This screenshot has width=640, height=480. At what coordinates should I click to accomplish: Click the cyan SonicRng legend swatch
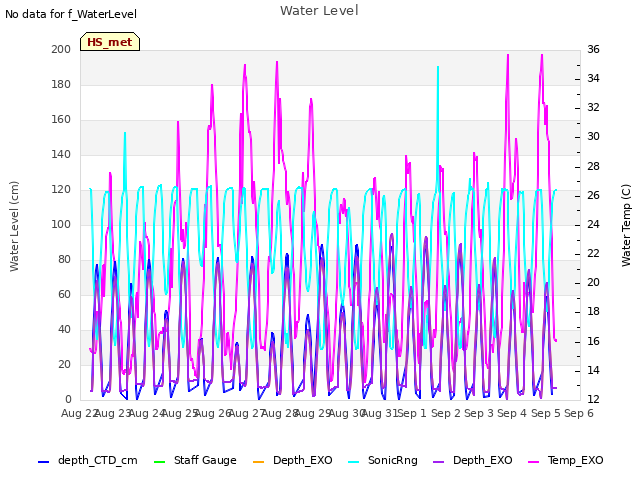[353, 462]
